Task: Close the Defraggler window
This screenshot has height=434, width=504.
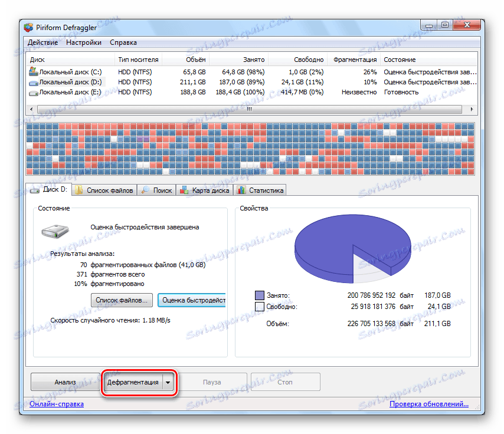Action: coord(467,25)
